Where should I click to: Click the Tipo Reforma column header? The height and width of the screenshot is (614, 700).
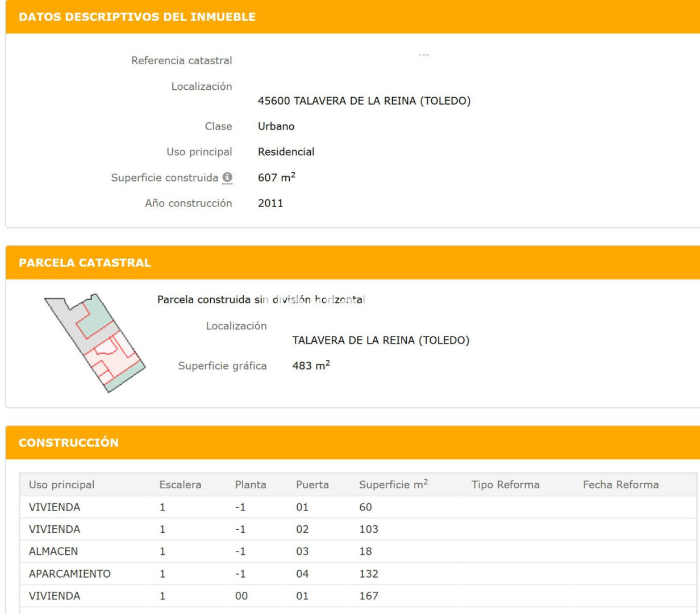click(x=505, y=485)
